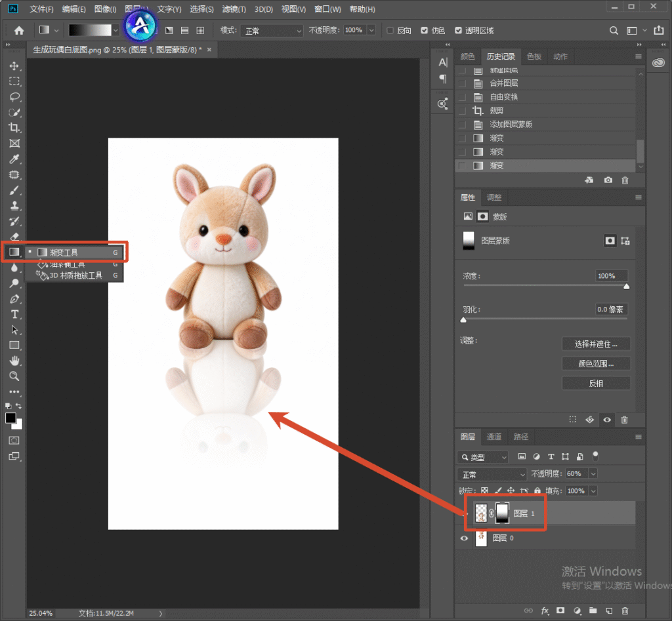The image size is (672, 621).
Task: Select the layer mask thumbnail of 图层 1
Action: tap(502, 513)
